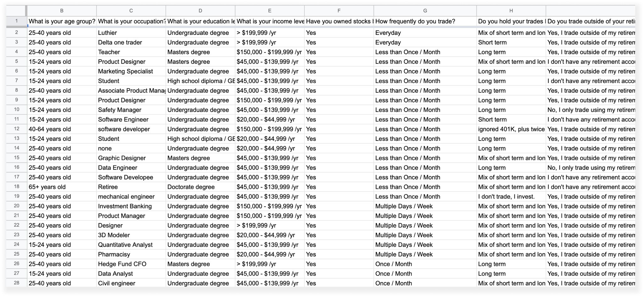The width and height of the screenshot is (644, 297).
Task: Click the 'Quantitative Analyst' cell
Action: (x=131, y=245)
